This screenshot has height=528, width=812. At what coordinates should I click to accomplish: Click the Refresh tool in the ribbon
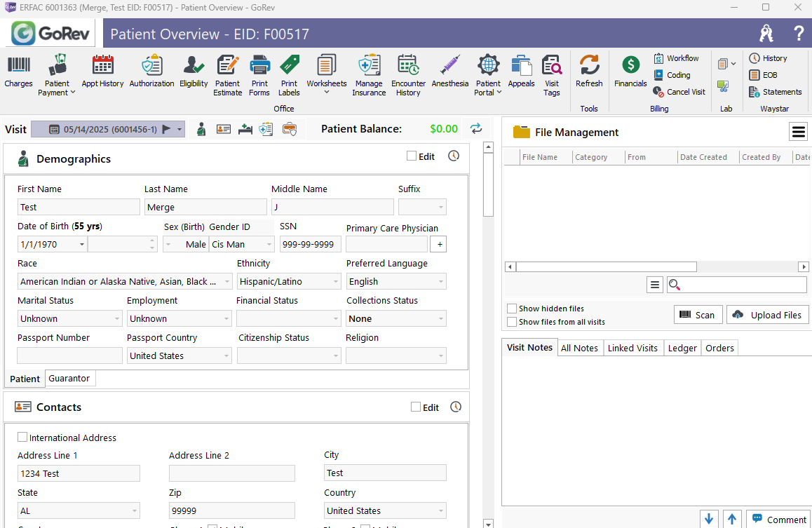pos(589,71)
